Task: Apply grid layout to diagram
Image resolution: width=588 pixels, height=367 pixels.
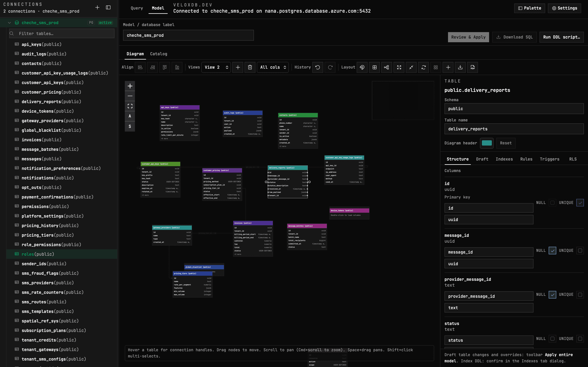Action: pos(375,67)
